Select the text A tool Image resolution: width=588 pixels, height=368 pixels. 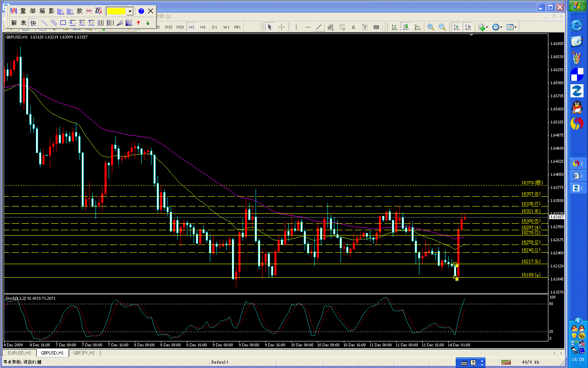click(x=353, y=27)
